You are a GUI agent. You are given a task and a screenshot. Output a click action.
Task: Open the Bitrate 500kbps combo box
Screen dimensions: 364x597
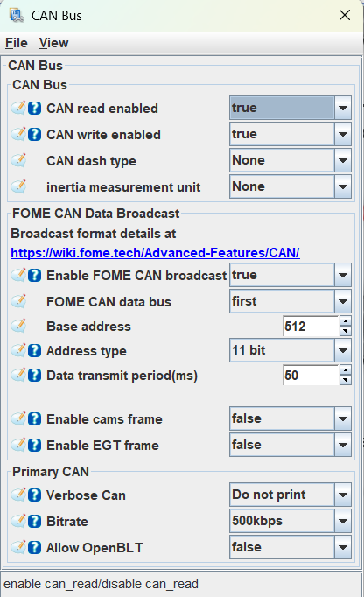pyautogui.click(x=290, y=521)
